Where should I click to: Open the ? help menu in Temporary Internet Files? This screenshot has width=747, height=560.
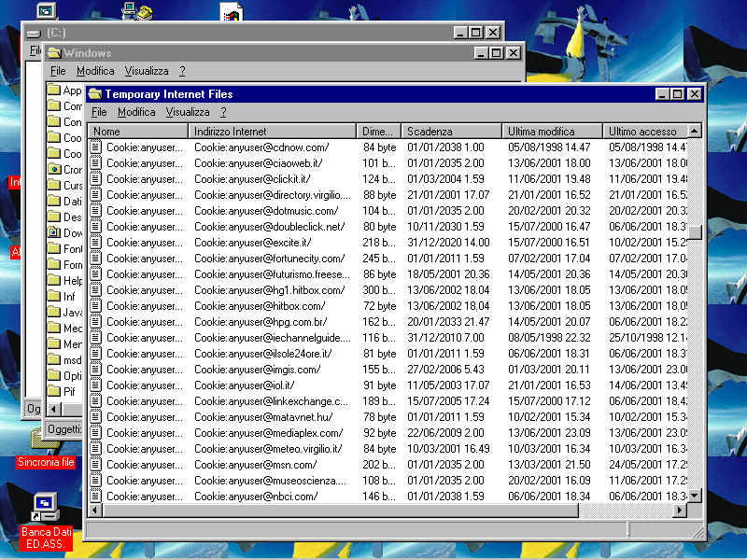click(223, 112)
